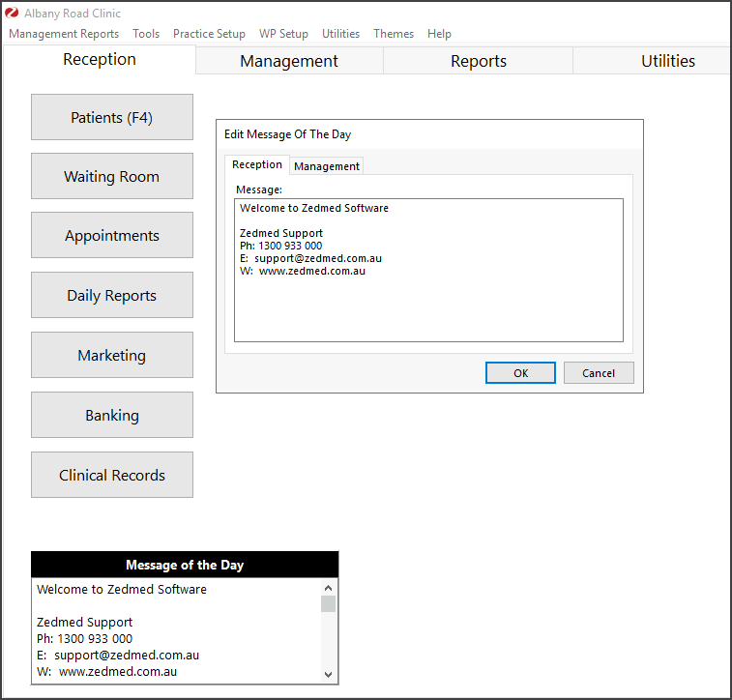
Task: Open the Utilities menu in menu bar
Action: pyautogui.click(x=340, y=34)
